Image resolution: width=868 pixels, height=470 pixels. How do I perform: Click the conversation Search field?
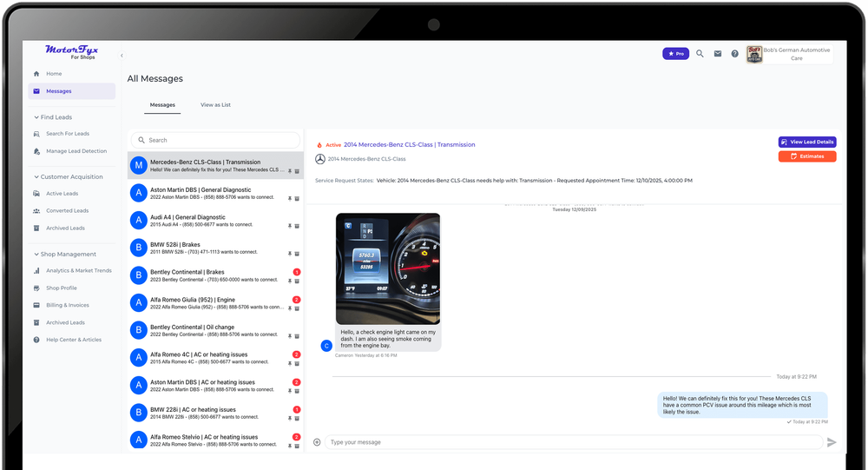coord(217,140)
